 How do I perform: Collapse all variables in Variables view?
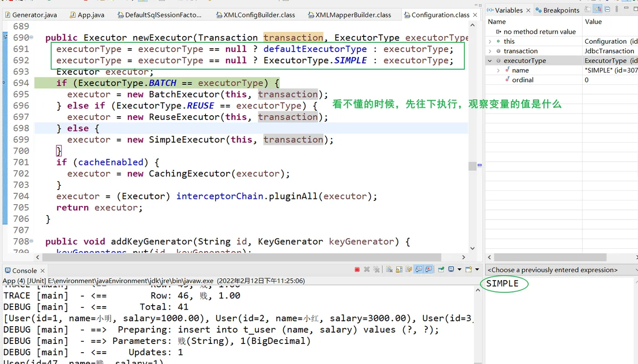tap(607, 9)
